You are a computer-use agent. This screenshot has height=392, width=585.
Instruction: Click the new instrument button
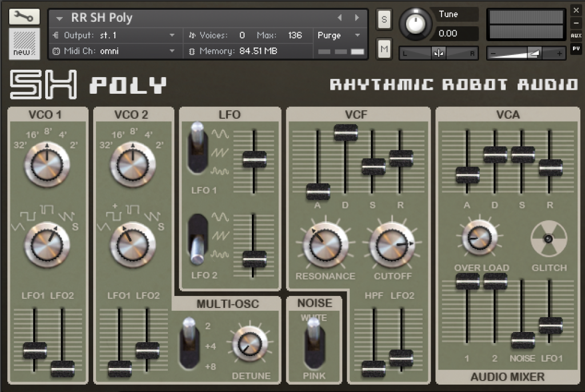click(x=23, y=45)
